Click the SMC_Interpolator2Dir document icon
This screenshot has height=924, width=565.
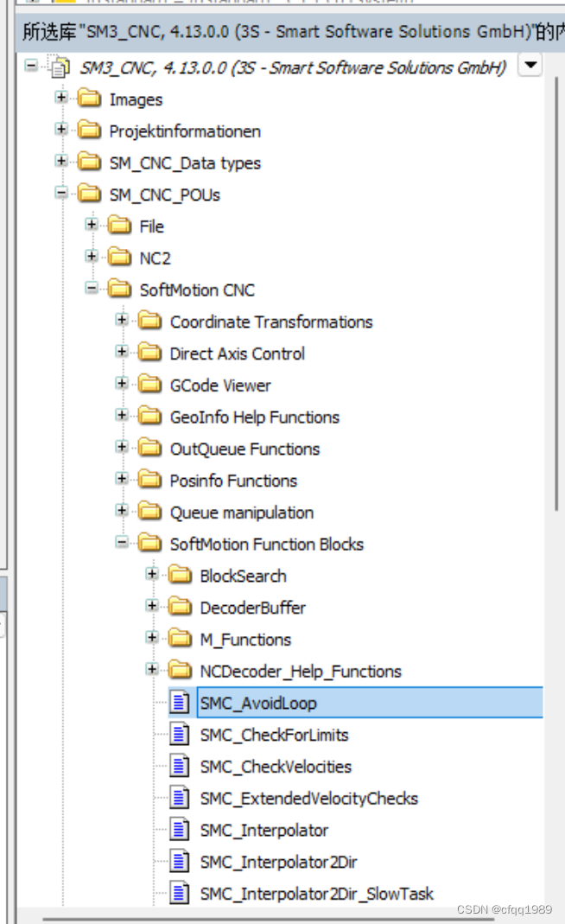click(x=180, y=861)
